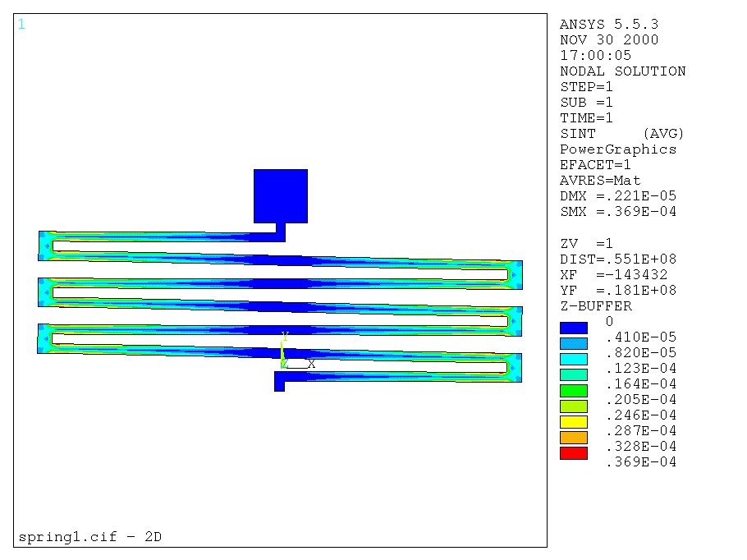Select the orange legend color swatch
The image size is (747, 560).
[x=574, y=438]
